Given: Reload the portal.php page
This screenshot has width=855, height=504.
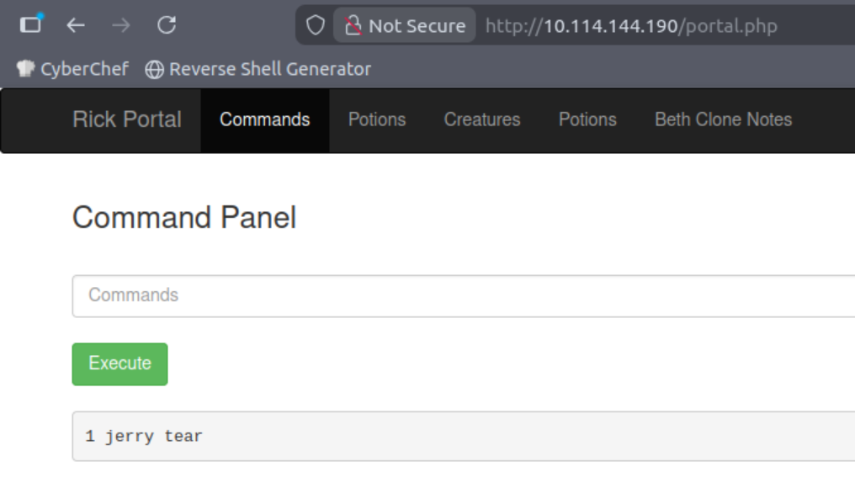Looking at the screenshot, I should pyautogui.click(x=167, y=25).
